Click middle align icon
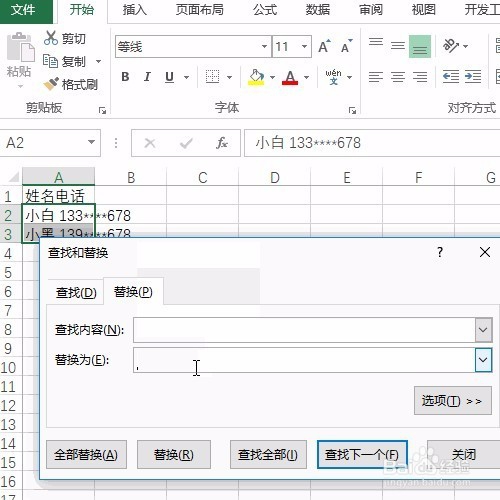 tap(398, 45)
